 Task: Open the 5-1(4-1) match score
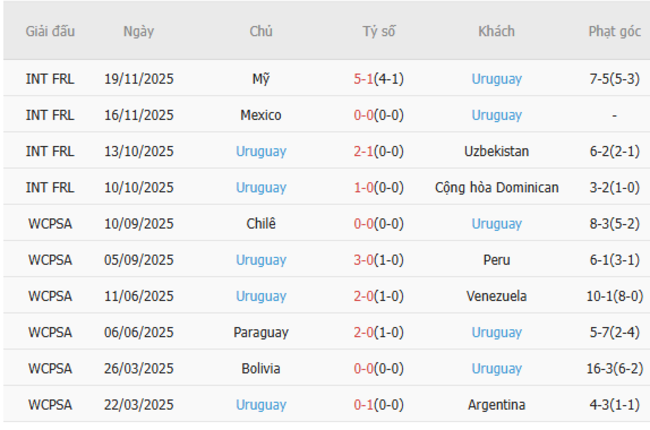point(379,78)
